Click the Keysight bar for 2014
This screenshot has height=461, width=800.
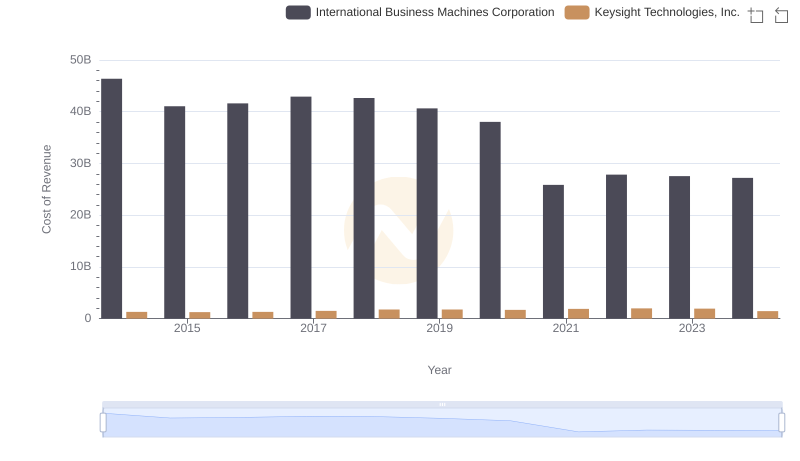pyautogui.click(x=137, y=315)
